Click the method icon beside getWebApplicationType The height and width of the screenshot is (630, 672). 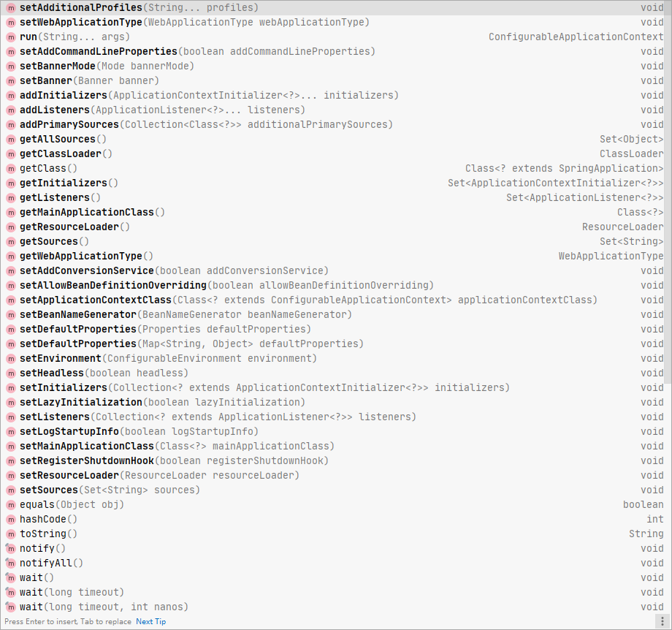click(x=10, y=256)
